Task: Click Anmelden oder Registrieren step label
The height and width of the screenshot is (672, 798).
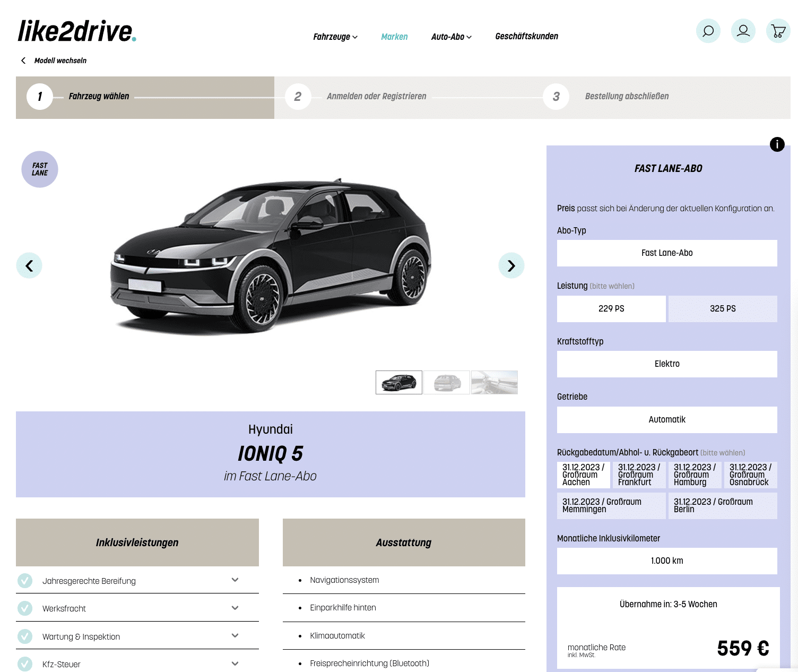Action: point(377,97)
